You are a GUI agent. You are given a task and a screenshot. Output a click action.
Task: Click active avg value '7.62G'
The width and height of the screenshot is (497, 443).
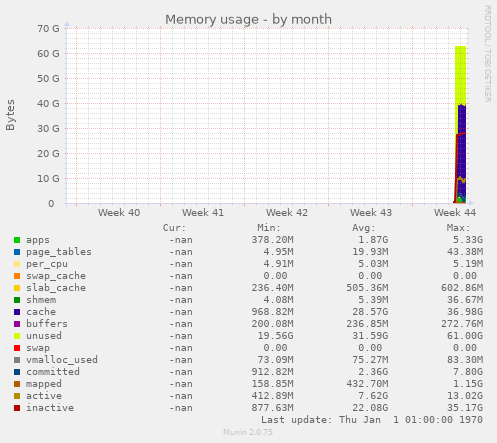coord(373,396)
